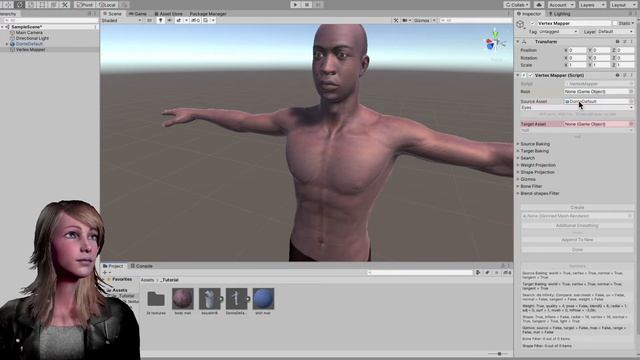Toggle scene lighting with the lightbulb icon
640x360 pixels.
click(160, 20)
